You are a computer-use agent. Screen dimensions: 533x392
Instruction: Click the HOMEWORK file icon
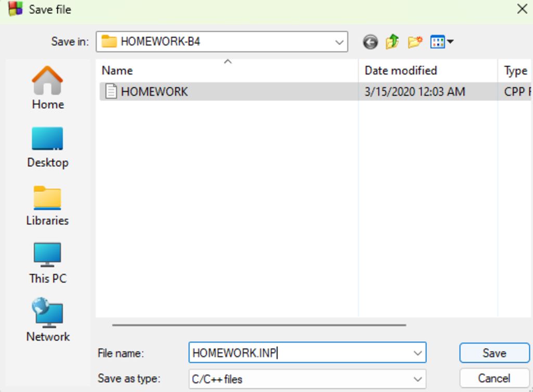111,91
